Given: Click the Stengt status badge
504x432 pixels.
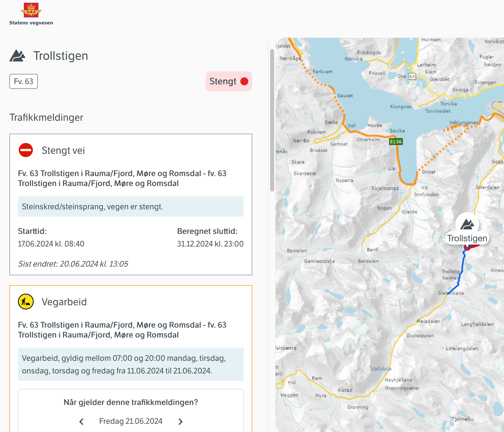Looking at the screenshot, I should 228,81.
